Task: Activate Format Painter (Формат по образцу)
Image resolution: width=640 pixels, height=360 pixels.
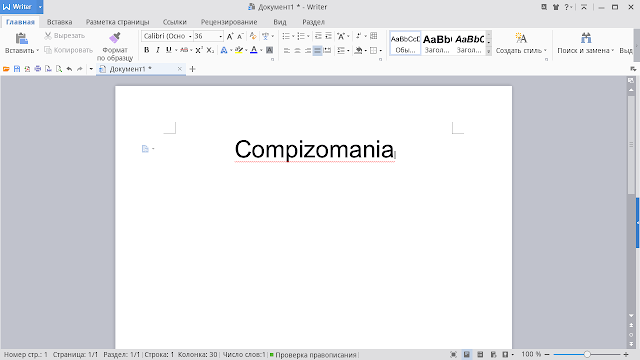Action: [115, 47]
